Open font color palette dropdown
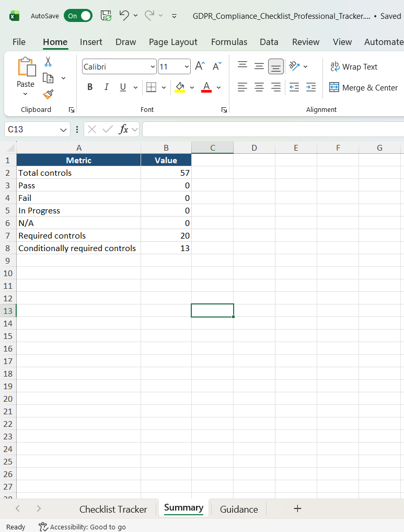 (218, 87)
